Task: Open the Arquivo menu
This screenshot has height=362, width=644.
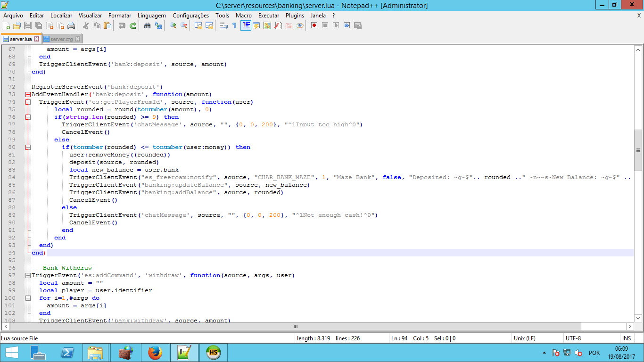Action: (13, 16)
